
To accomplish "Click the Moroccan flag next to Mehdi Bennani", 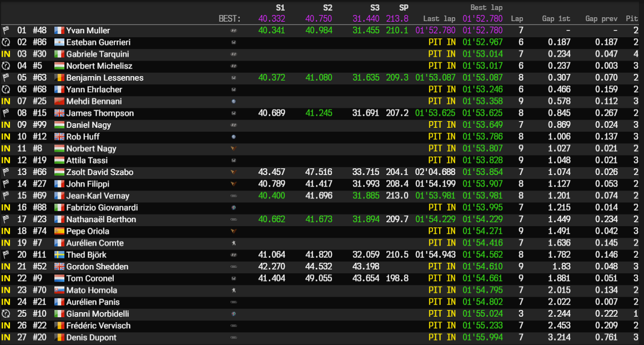I will [59, 101].
